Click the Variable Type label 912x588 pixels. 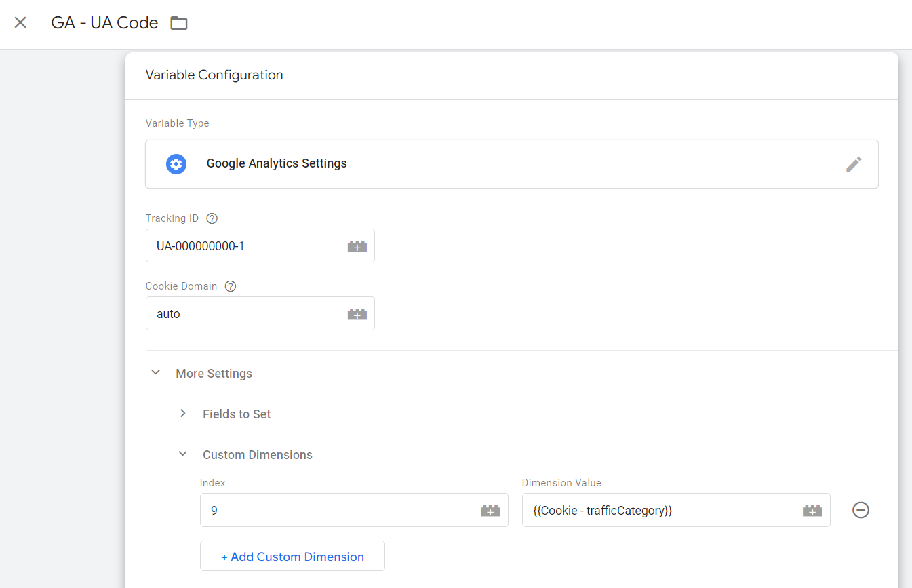click(178, 123)
